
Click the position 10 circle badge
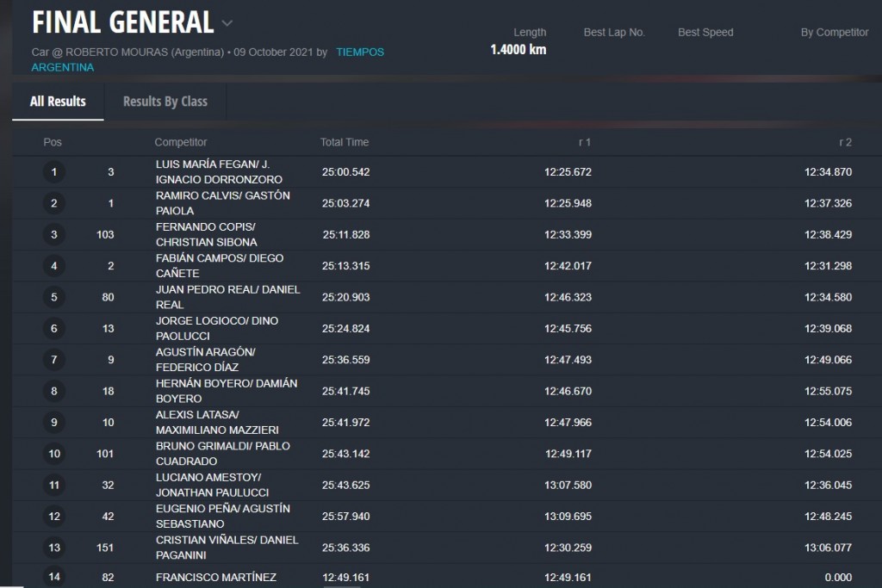54,454
